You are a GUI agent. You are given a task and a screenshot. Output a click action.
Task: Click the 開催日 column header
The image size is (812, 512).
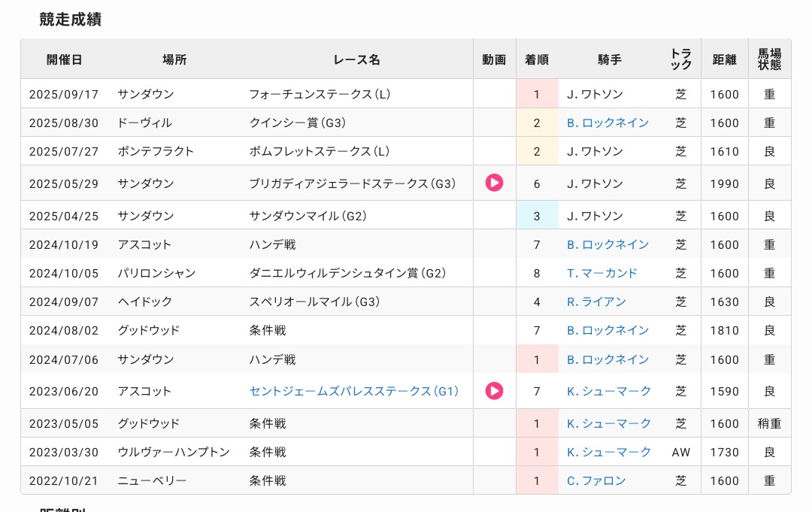tap(64, 59)
